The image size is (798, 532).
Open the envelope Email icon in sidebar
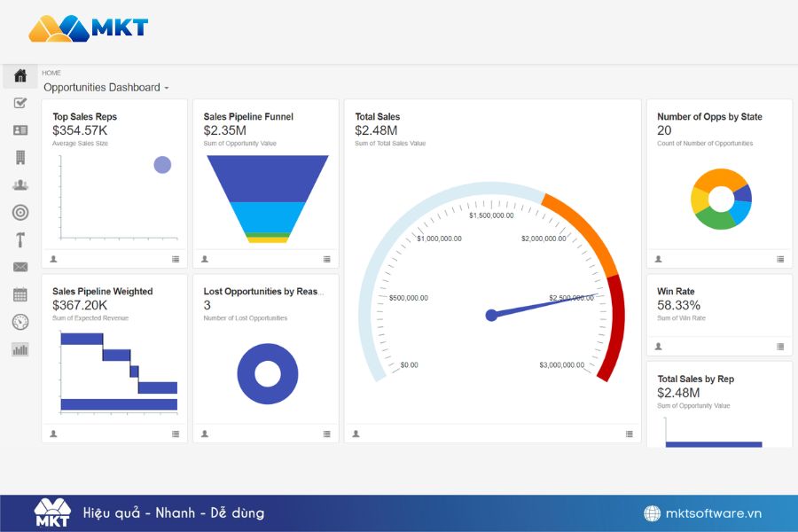pyautogui.click(x=20, y=267)
